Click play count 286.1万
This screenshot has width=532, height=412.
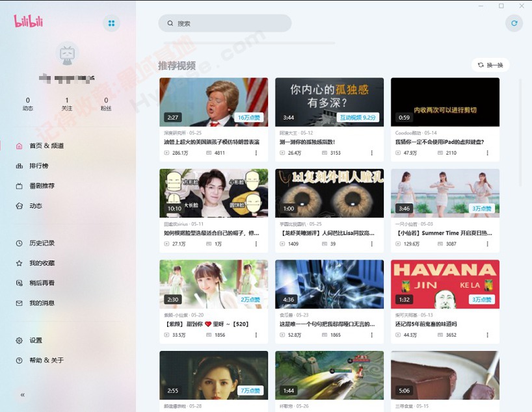point(176,153)
